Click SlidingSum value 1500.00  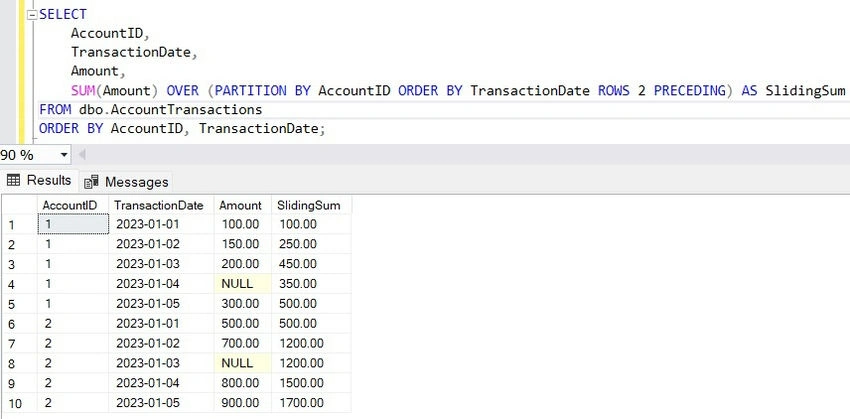click(301, 383)
